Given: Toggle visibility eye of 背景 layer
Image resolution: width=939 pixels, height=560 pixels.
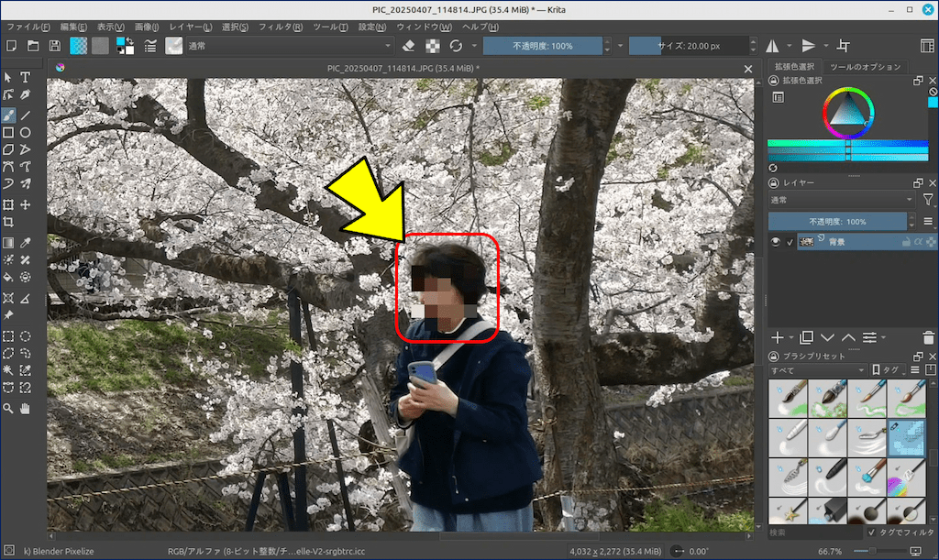Looking at the screenshot, I should tap(776, 242).
